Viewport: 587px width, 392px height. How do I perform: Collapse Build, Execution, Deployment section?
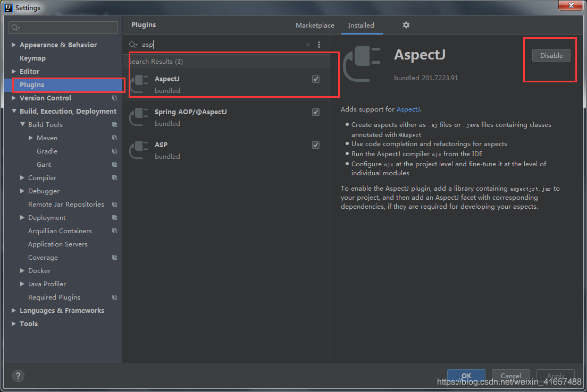click(13, 111)
